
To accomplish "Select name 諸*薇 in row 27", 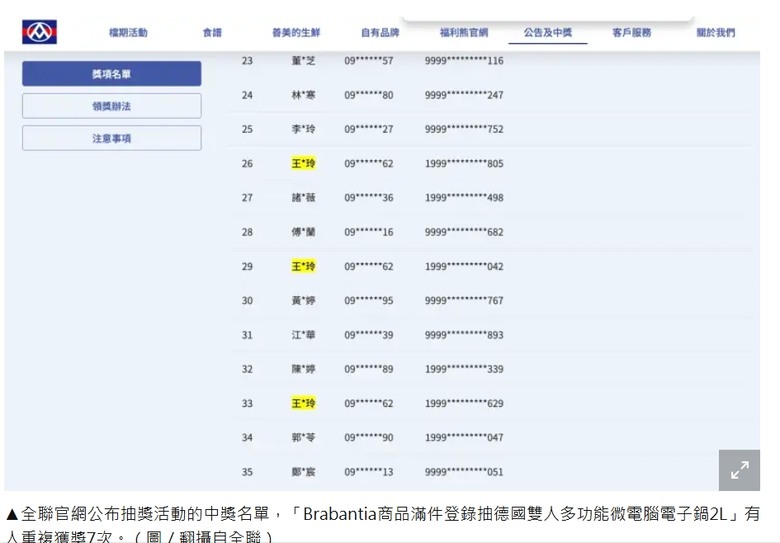I will point(303,197).
